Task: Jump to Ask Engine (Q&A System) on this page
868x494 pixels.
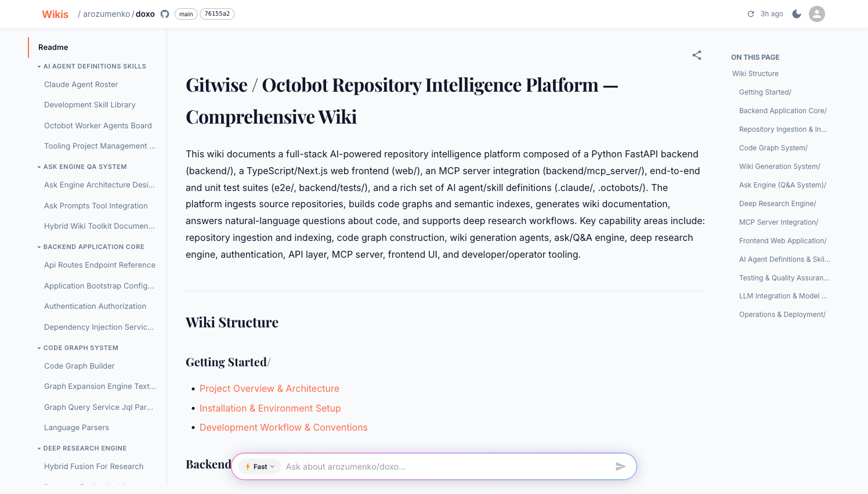Action: (783, 185)
